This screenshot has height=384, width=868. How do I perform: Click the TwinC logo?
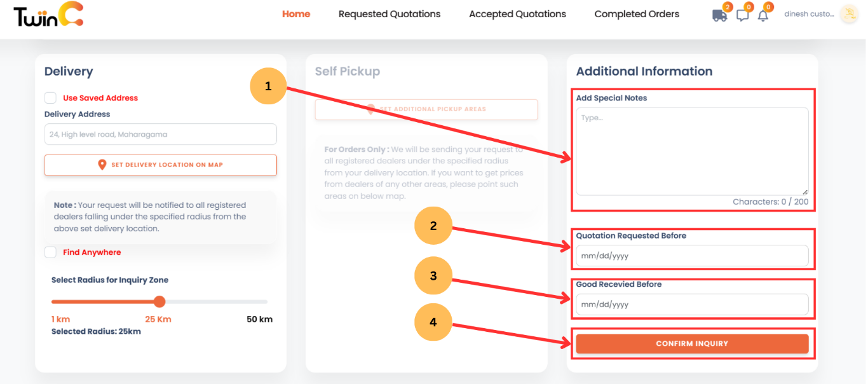coord(48,15)
